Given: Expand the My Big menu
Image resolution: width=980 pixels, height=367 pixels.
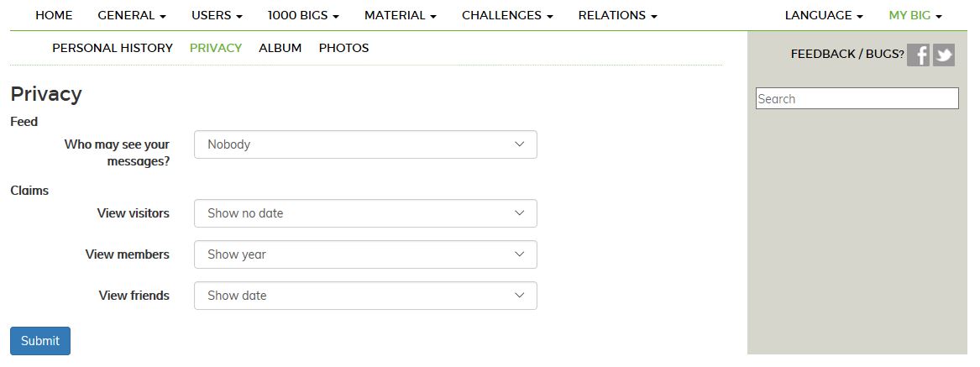Looking at the screenshot, I should pos(915,15).
